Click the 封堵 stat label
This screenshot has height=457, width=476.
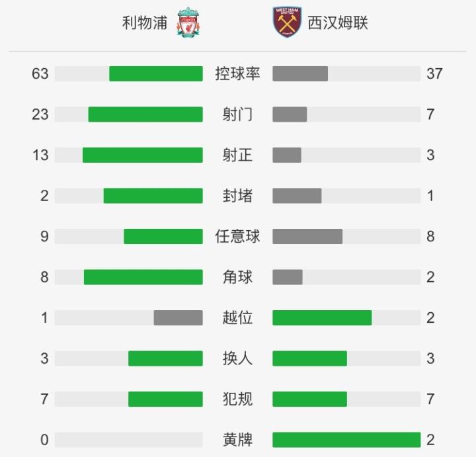point(237,196)
